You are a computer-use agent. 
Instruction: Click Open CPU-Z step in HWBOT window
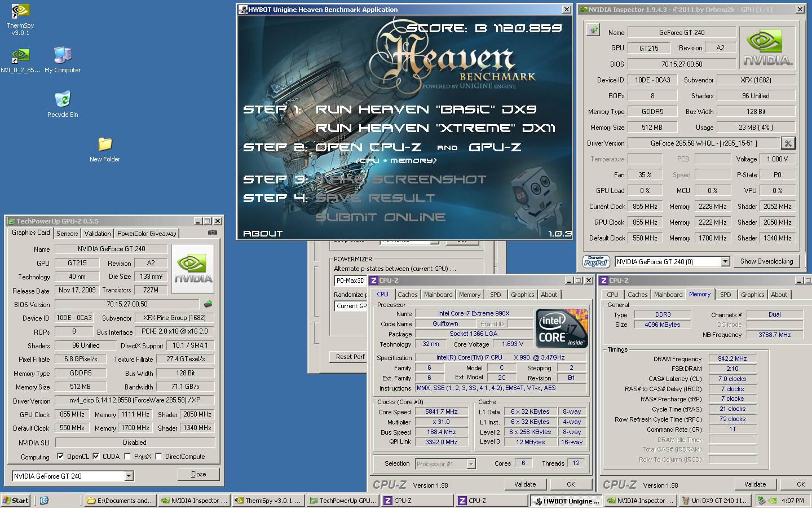tap(368, 147)
